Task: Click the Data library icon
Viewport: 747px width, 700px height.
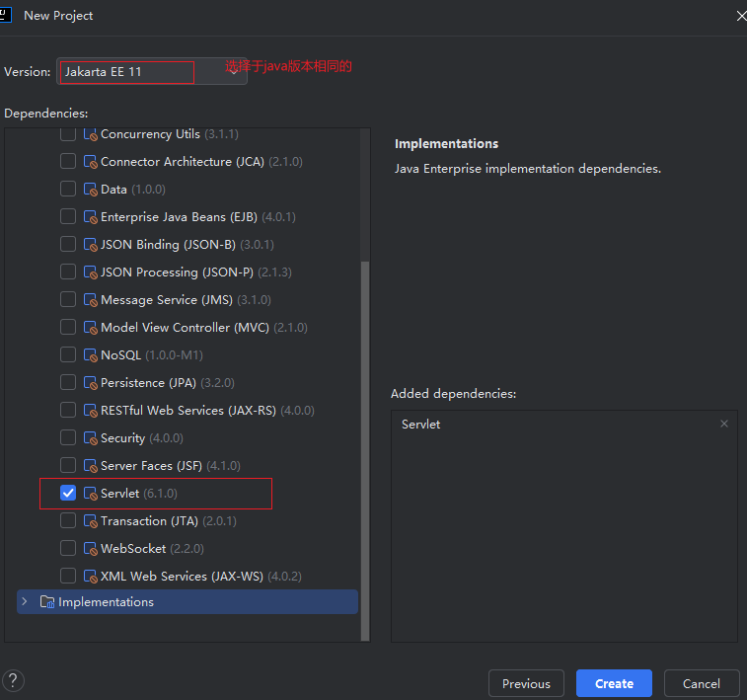Action: click(x=90, y=190)
